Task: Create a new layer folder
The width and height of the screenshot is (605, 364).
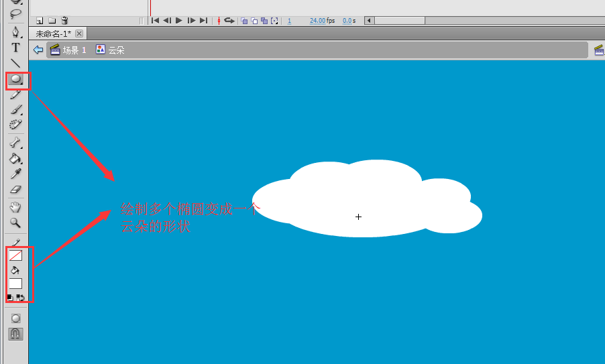Action: click(x=52, y=21)
